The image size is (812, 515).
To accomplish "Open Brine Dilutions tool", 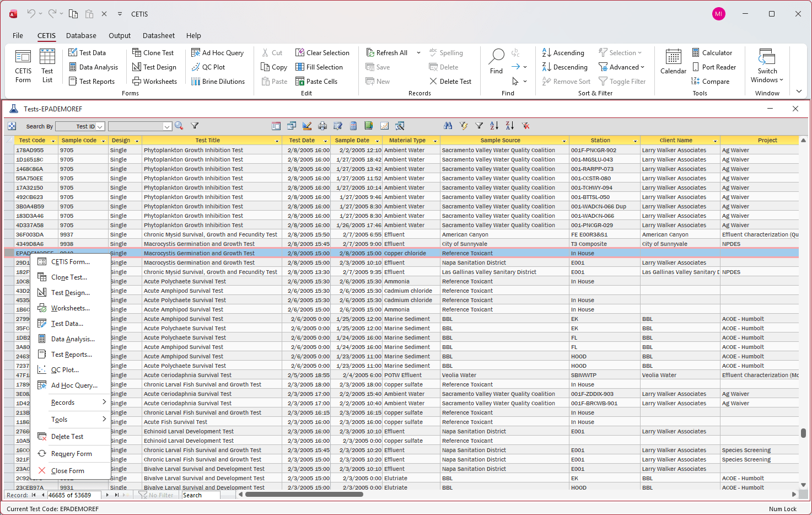I will (x=218, y=82).
